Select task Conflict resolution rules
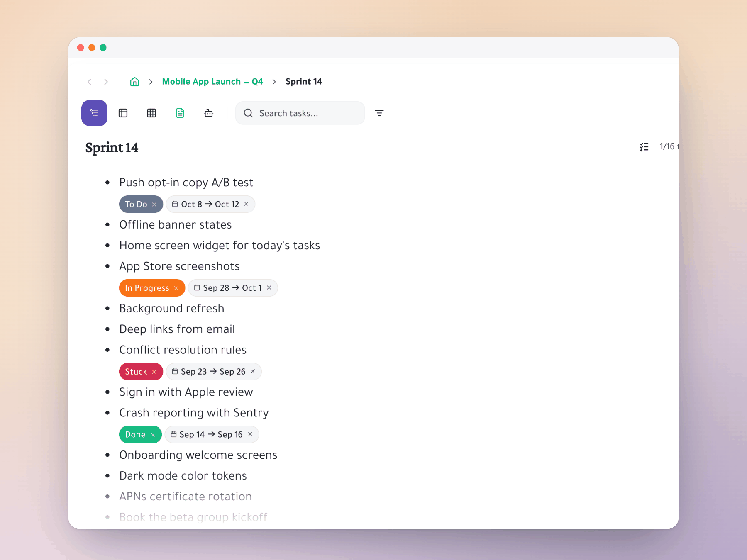The width and height of the screenshot is (747, 560). (x=183, y=350)
